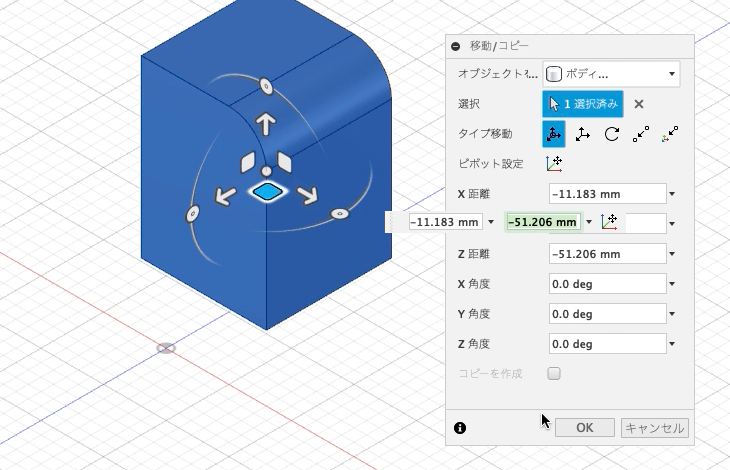Click the floating set pivot icon on canvas
This screenshot has height=470, width=730.
(609, 222)
